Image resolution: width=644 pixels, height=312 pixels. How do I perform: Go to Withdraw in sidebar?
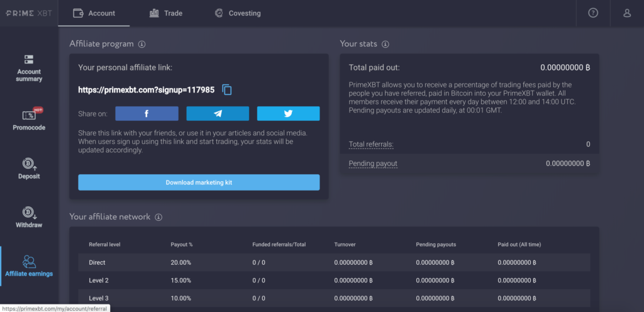pos(29,218)
